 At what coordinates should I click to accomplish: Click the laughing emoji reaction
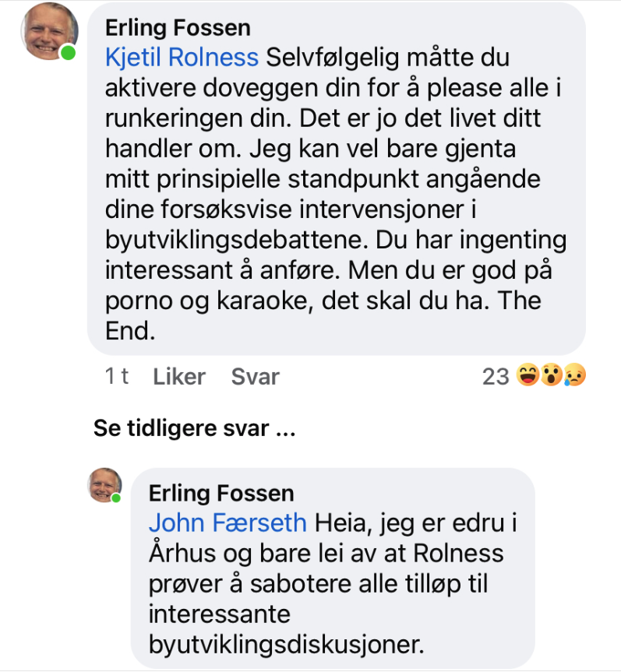528,377
